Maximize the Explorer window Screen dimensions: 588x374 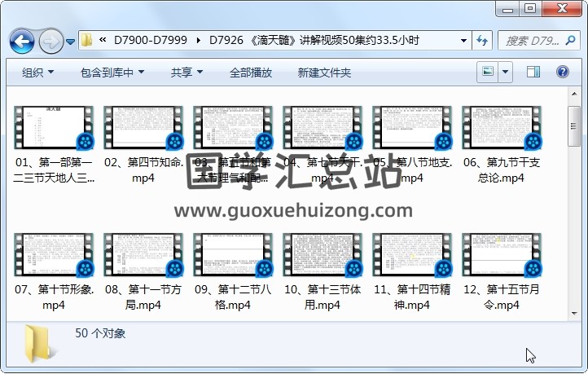point(530,9)
